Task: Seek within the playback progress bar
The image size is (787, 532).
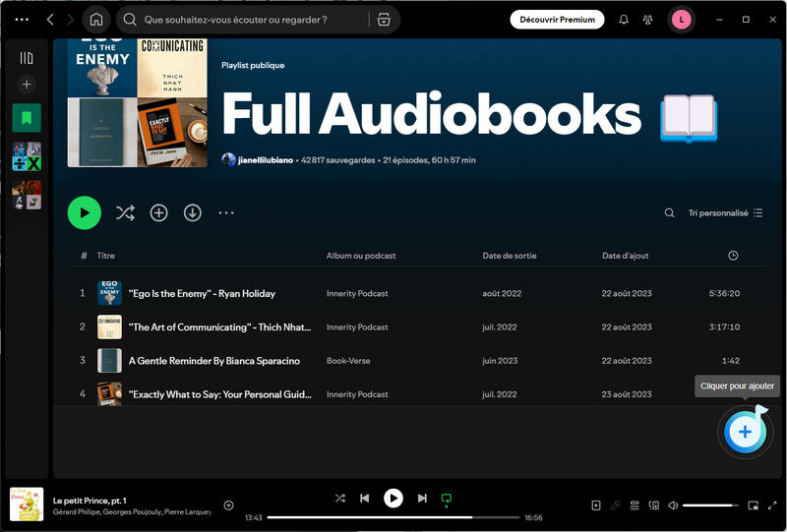Action: [393, 517]
